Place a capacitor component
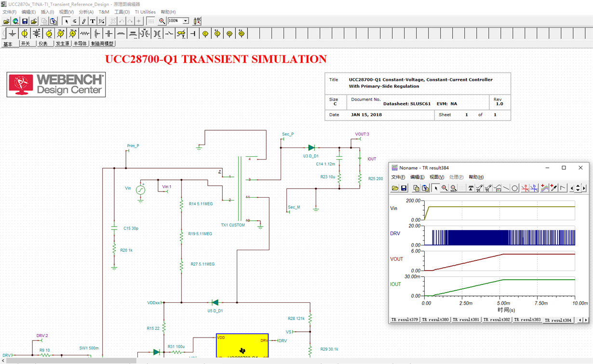593x364 pixels. pyautogui.click(x=108, y=33)
